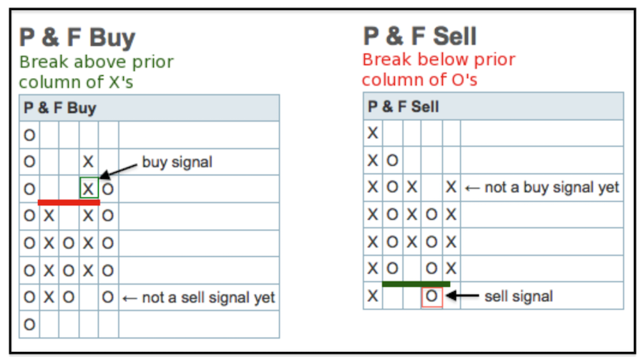Click the large "P & F Buy" heading
644x362 pixels.
coord(77,38)
